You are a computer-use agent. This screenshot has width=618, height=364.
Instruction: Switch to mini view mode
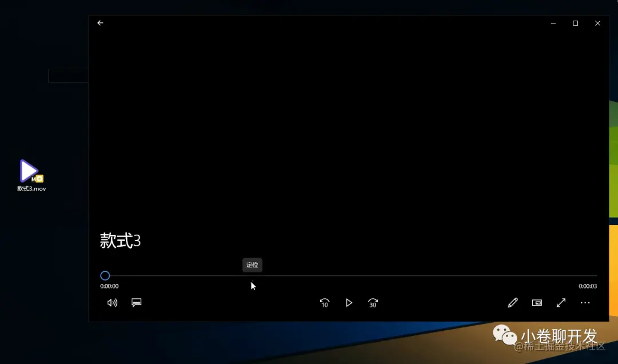click(537, 303)
